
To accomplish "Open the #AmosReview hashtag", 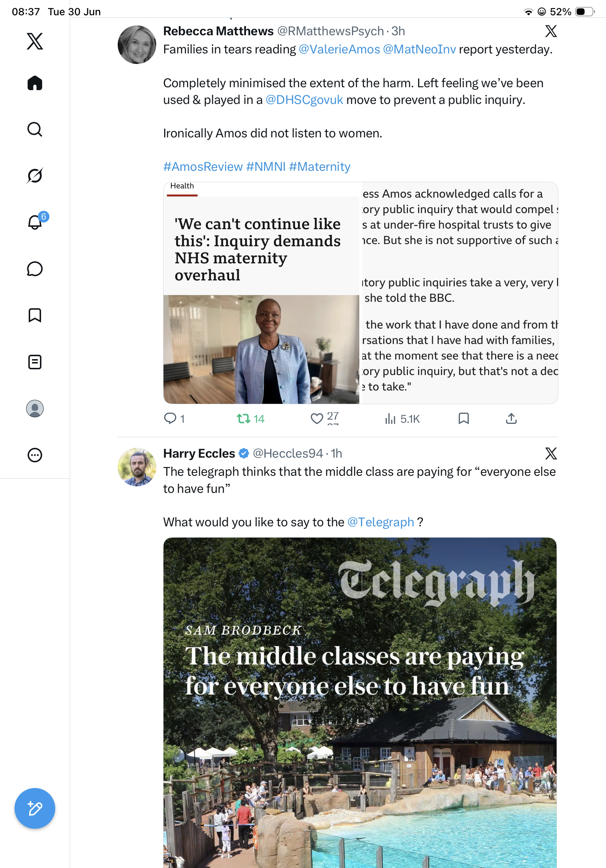I will [x=203, y=167].
